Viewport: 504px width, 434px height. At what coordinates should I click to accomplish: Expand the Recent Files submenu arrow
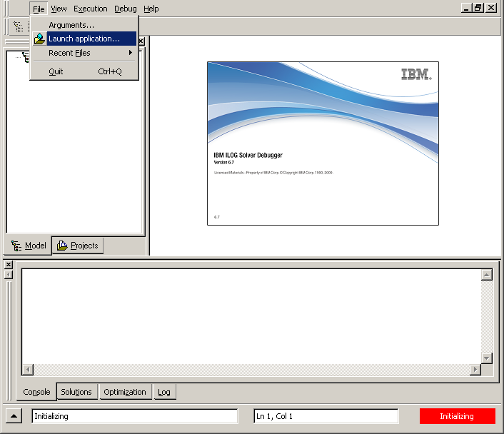pos(130,52)
